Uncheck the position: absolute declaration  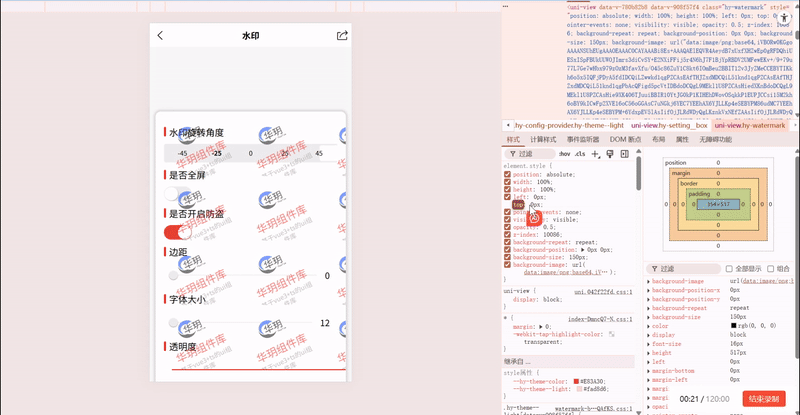507,174
